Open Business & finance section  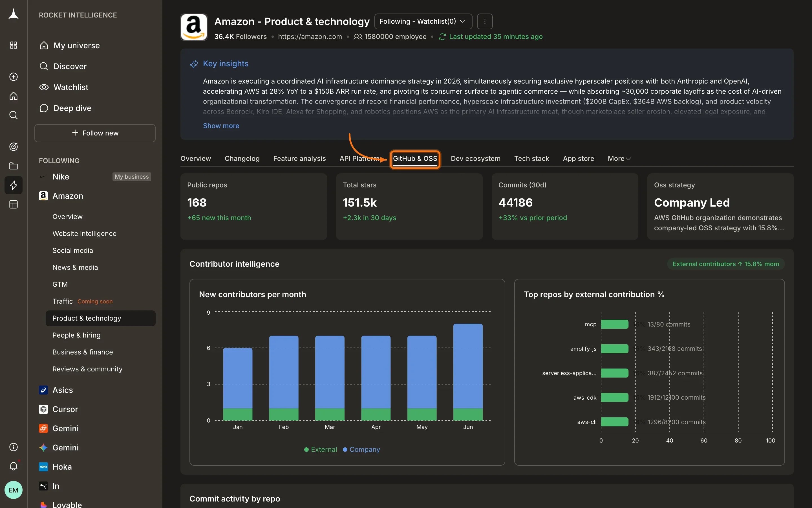point(83,352)
